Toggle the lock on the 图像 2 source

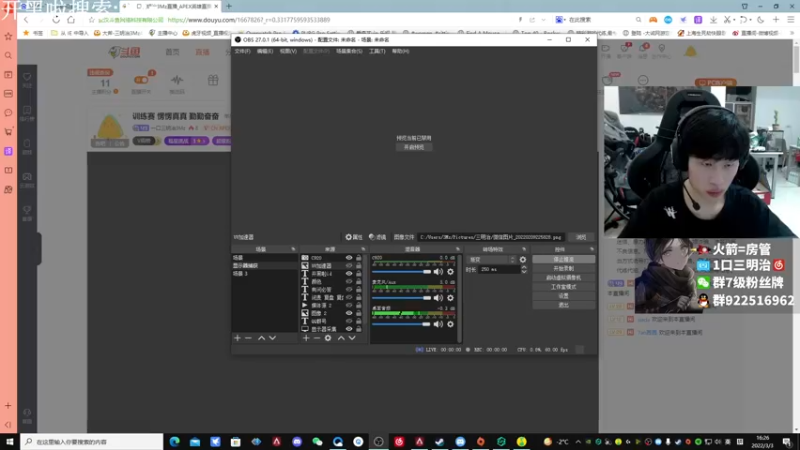[x=359, y=313]
